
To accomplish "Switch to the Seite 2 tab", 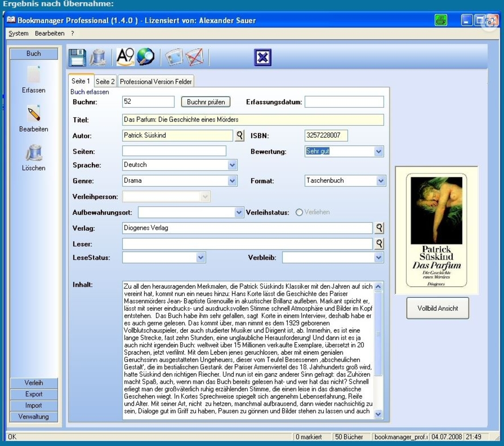I will [105, 82].
